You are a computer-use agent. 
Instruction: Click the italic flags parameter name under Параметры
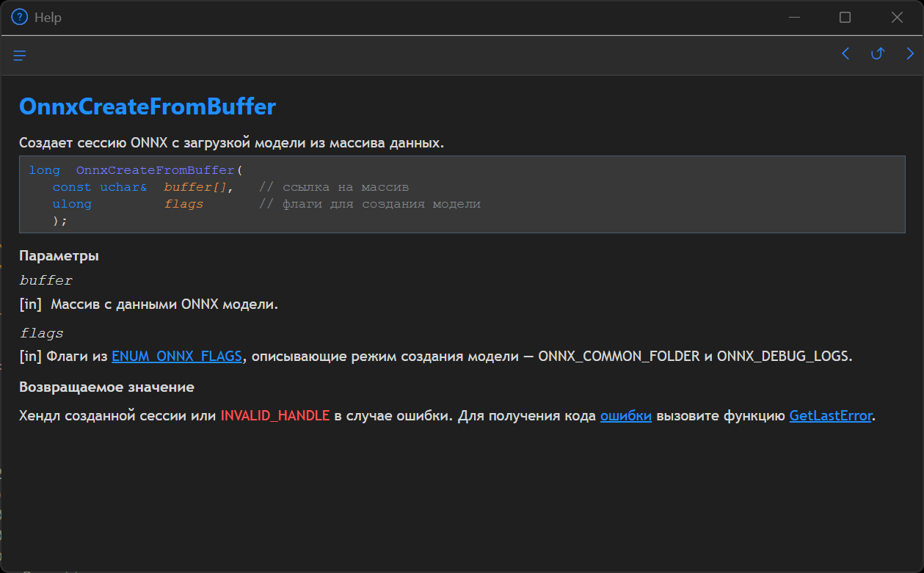tap(42, 333)
